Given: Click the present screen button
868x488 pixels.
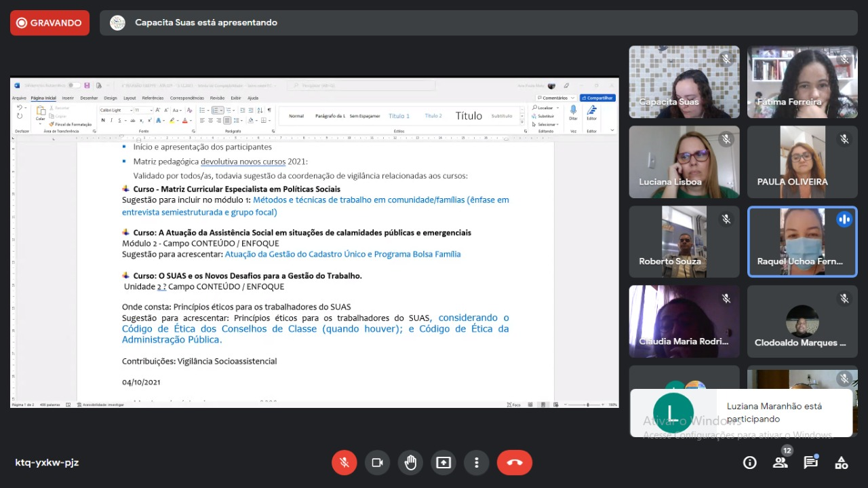Looking at the screenshot, I should [443, 462].
